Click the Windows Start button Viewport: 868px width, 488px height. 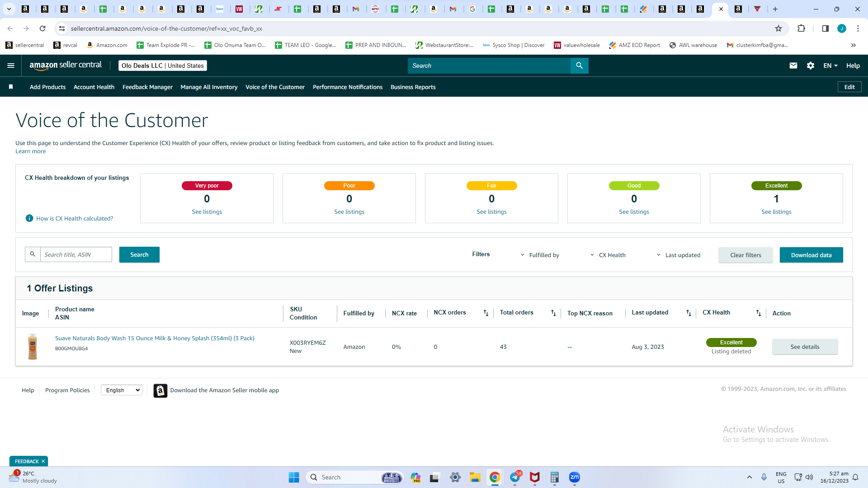pyautogui.click(x=294, y=477)
